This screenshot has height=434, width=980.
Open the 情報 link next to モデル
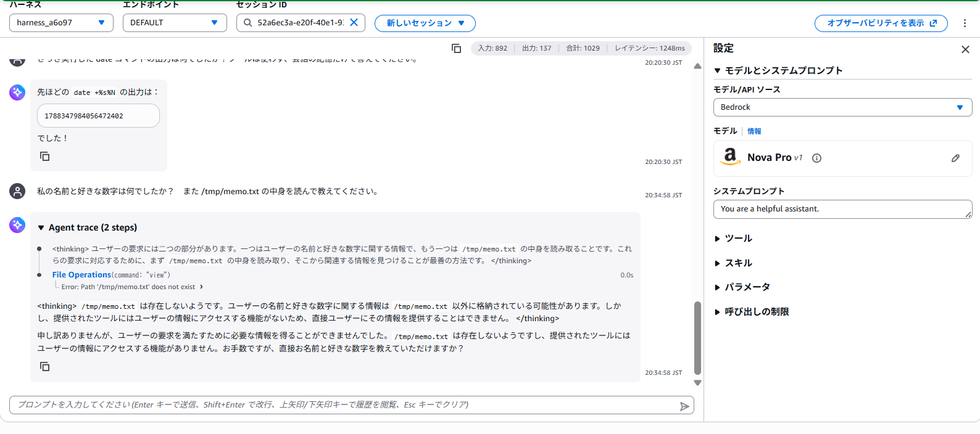click(x=754, y=131)
